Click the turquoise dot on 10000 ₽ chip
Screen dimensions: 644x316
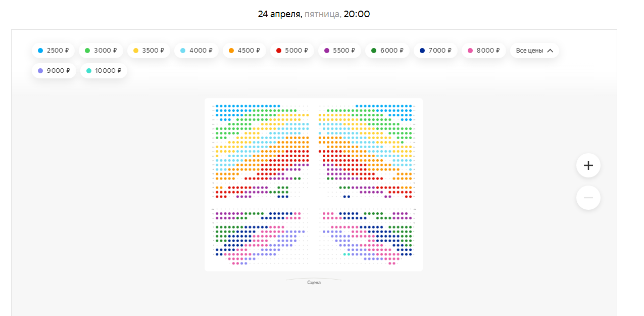(89, 71)
